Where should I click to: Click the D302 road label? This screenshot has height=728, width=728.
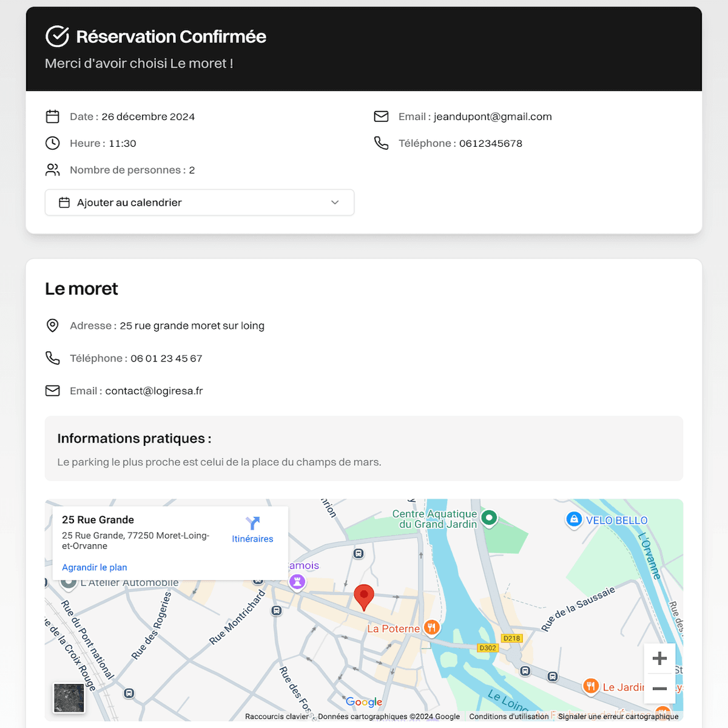pyautogui.click(x=488, y=648)
